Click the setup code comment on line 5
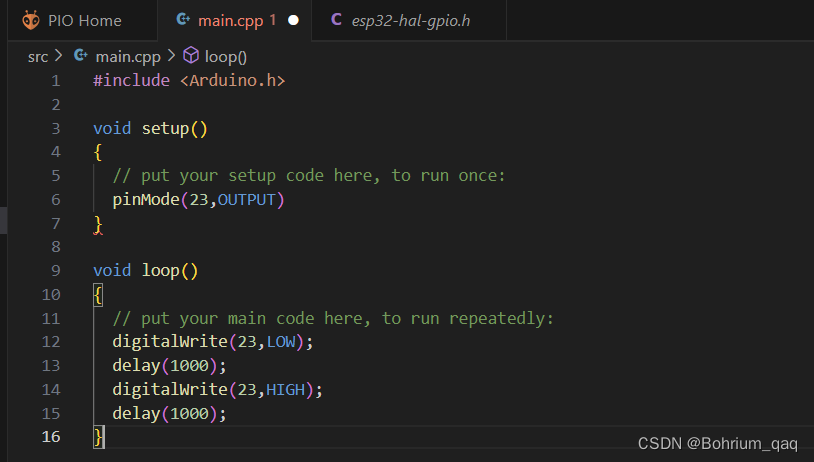The width and height of the screenshot is (814, 462). 309,175
